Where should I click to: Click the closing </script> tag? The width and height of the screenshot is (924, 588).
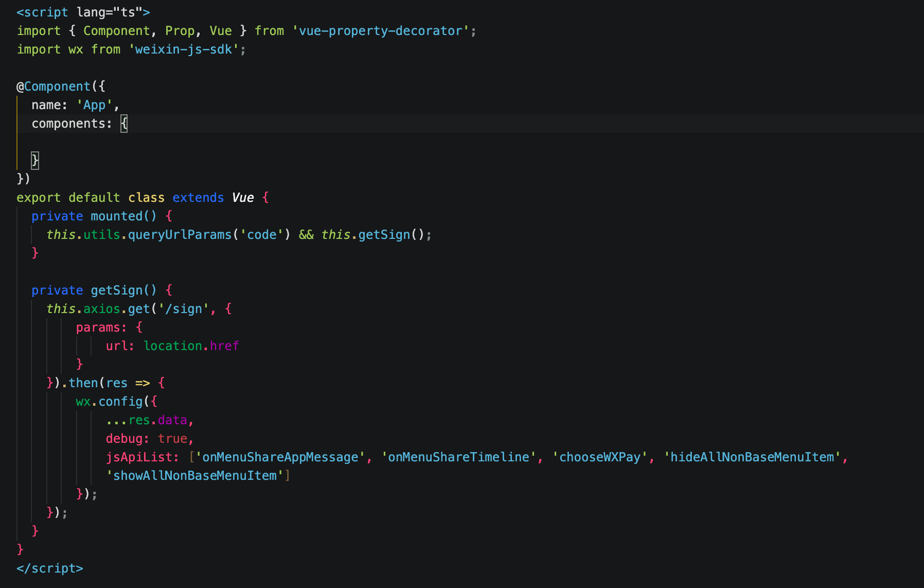[x=50, y=568]
